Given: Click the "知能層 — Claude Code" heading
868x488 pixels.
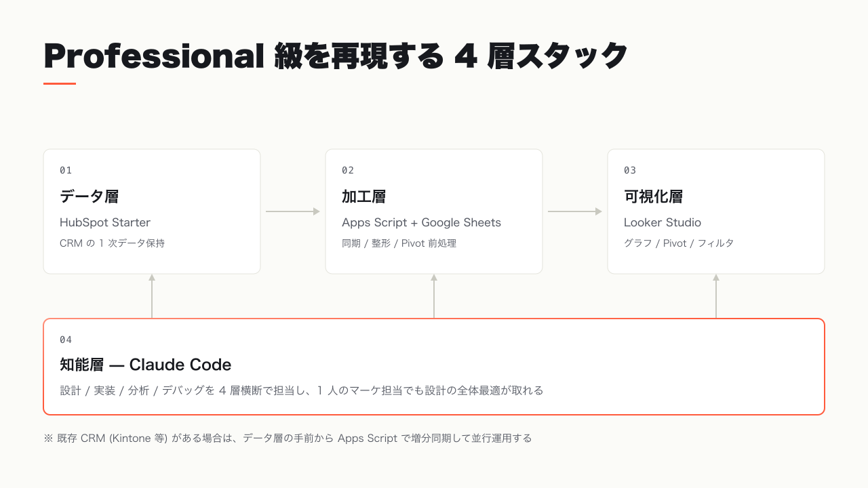Looking at the screenshot, I should (146, 365).
